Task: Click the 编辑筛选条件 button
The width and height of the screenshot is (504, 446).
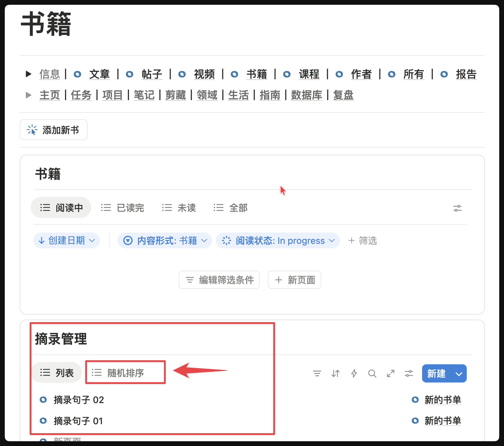Action: [x=219, y=280]
